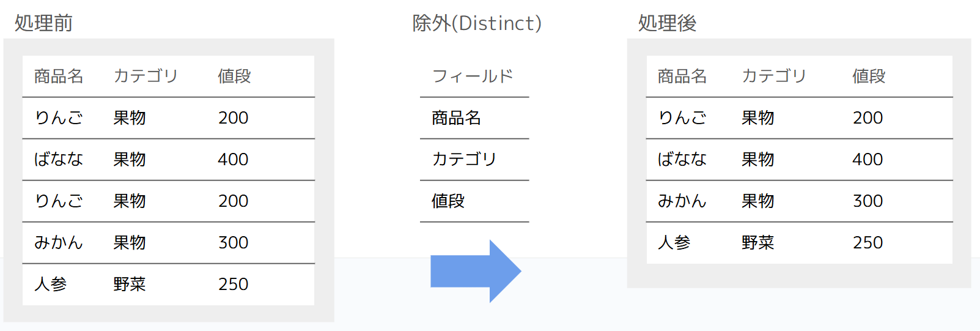Click the 処理前 heading
The image size is (980, 331).
pos(43,23)
